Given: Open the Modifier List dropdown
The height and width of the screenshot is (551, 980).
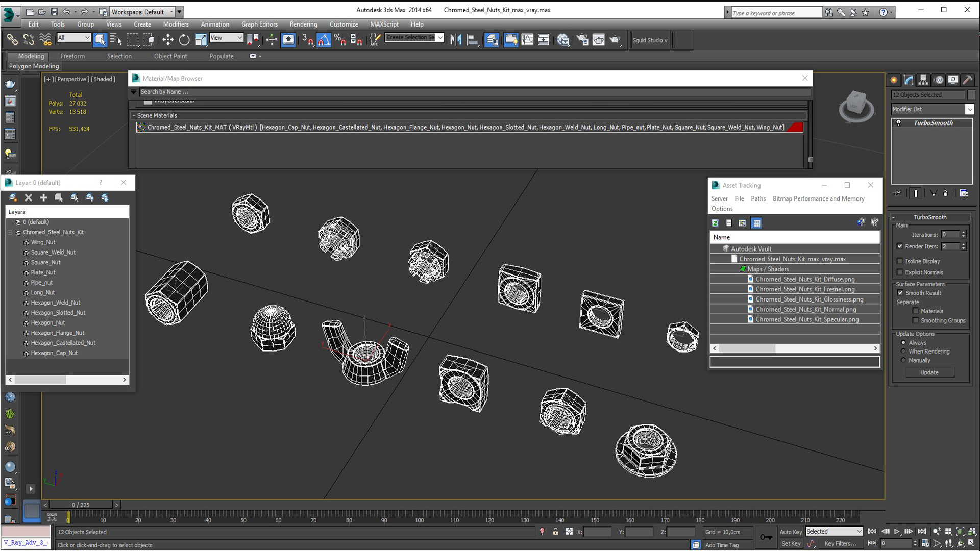Looking at the screenshot, I should [932, 109].
